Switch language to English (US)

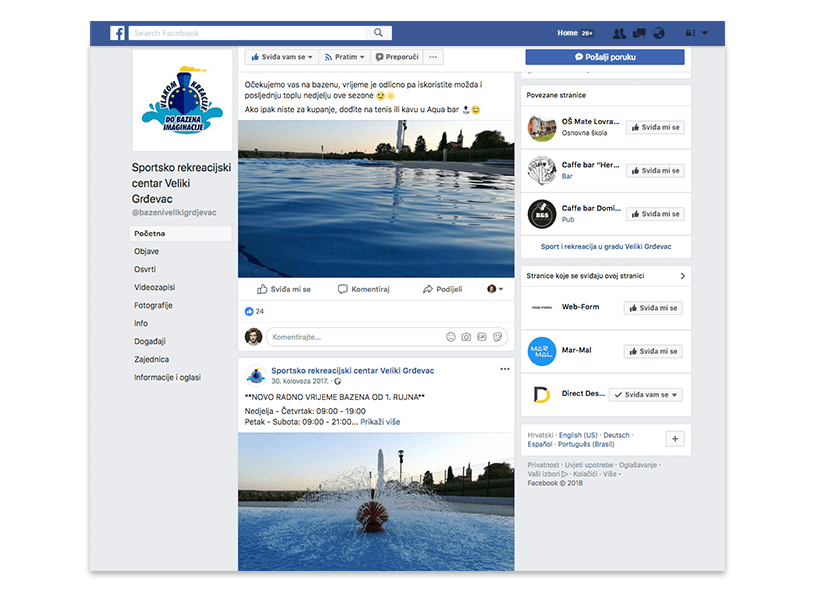tap(578, 435)
